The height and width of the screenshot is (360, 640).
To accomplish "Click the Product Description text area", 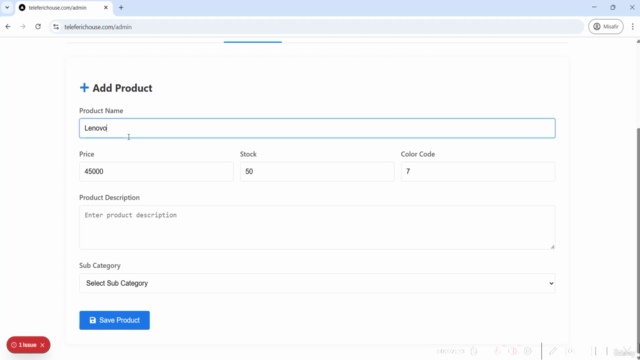I will (x=317, y=227).
